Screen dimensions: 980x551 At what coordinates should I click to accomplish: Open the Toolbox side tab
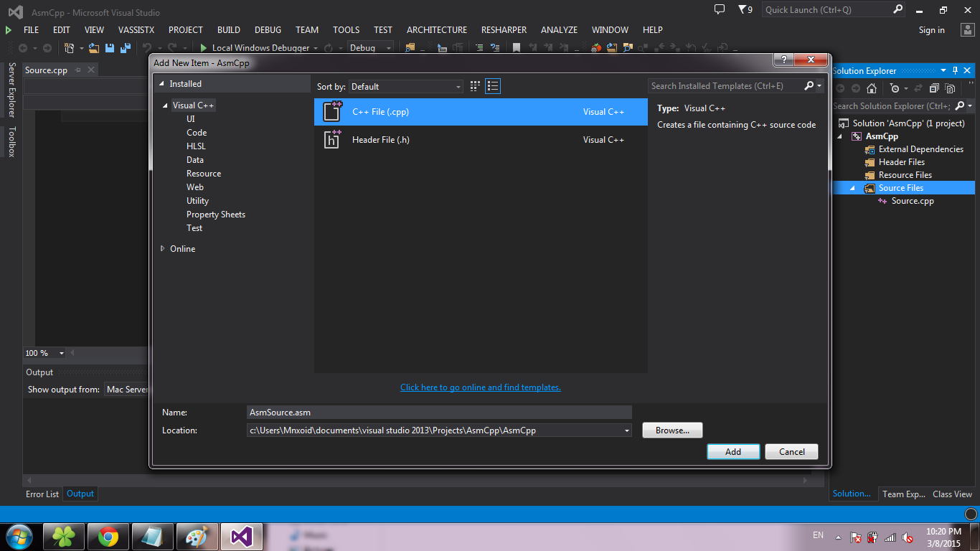click(x=11, y=141)
